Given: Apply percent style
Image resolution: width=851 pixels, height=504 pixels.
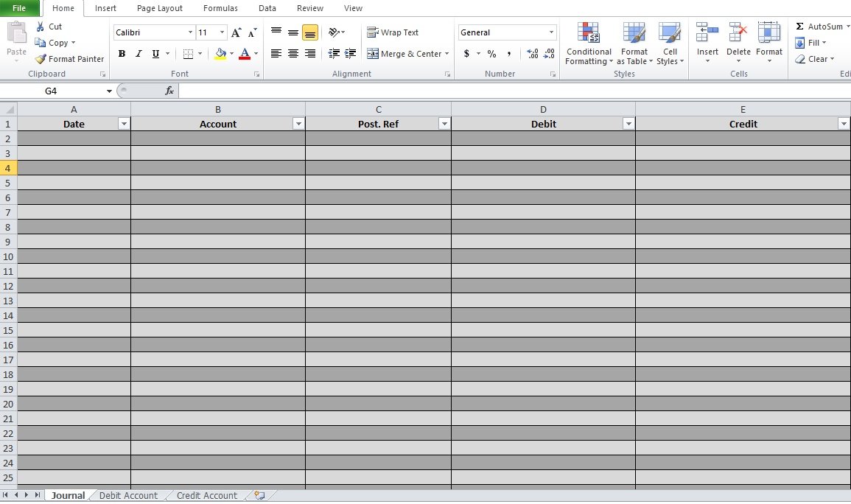Looking at the screenshot, I should point(491,54).
